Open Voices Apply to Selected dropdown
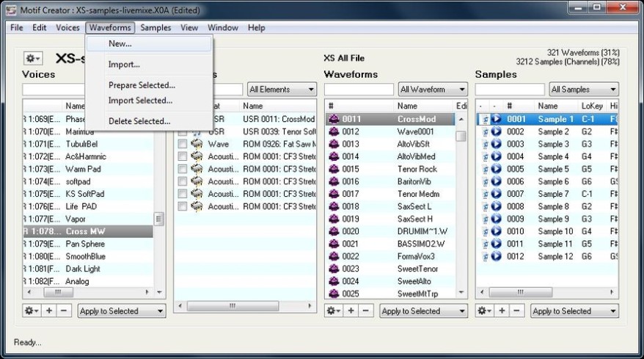The width and height of the screenshot is (644, 359). 122,311
